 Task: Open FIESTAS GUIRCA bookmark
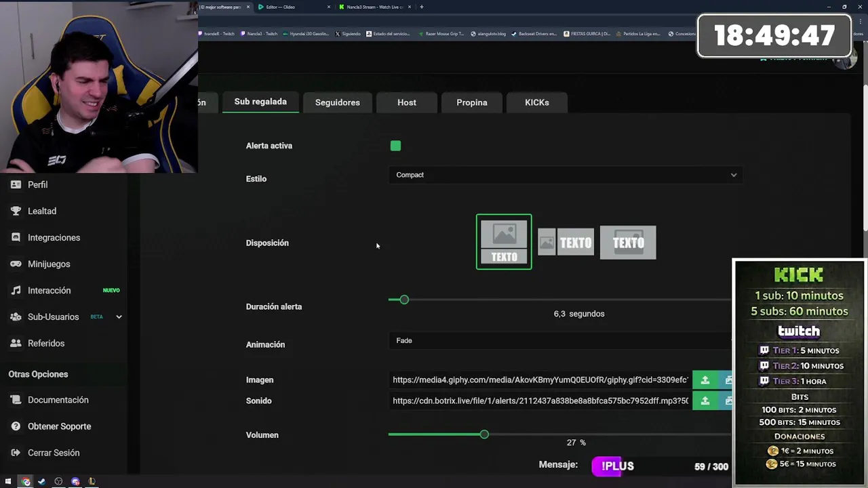point(587,33)
